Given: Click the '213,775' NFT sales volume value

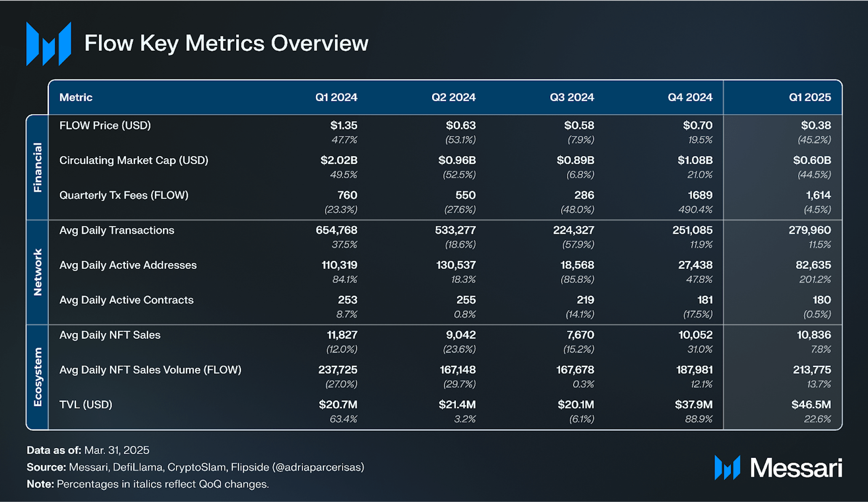Looking at the screenshot, I should [x=812, y=370].
